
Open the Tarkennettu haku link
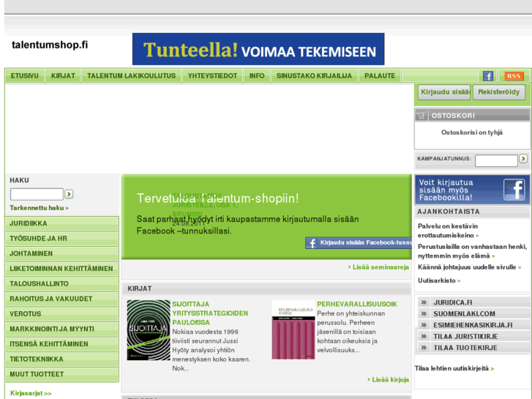39,208
